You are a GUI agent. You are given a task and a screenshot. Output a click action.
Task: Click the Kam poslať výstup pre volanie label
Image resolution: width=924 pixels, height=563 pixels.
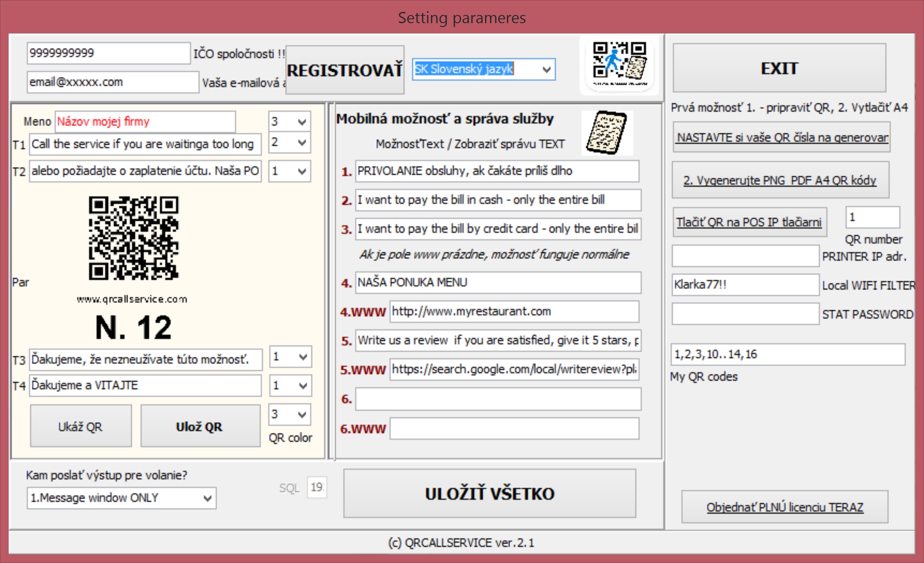tap(106, 475)
